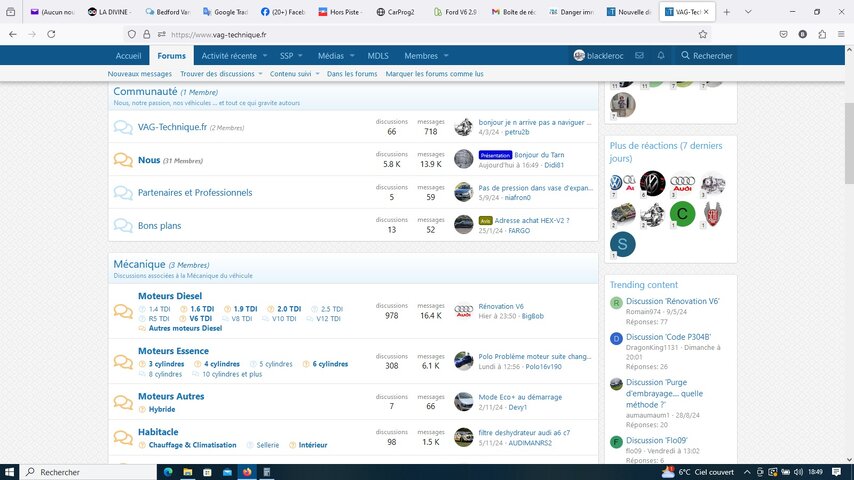Open the new tab plus icon
Viewport: 854px width, 480px height.
point(727,11)
